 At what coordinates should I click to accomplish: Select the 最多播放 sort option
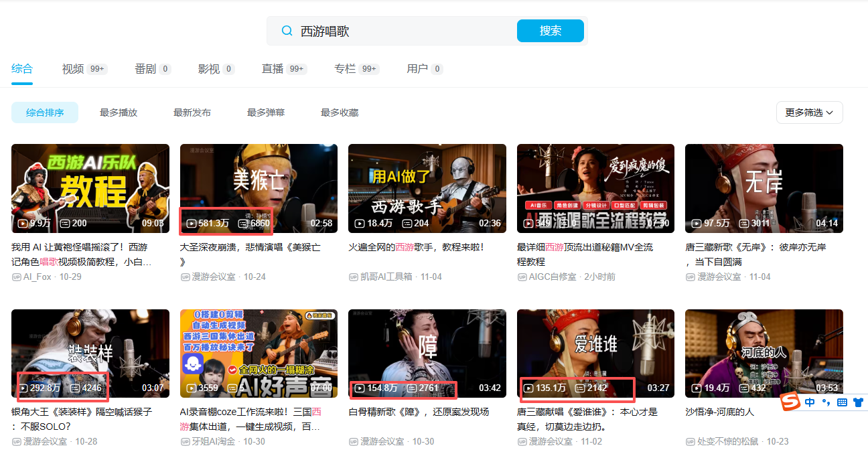[x=118, y=112]
